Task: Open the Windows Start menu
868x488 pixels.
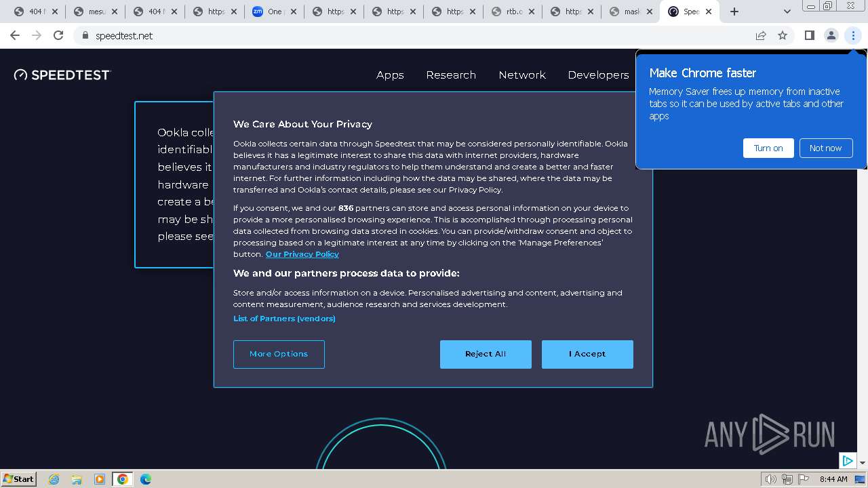Action: [x=18, y=479]
